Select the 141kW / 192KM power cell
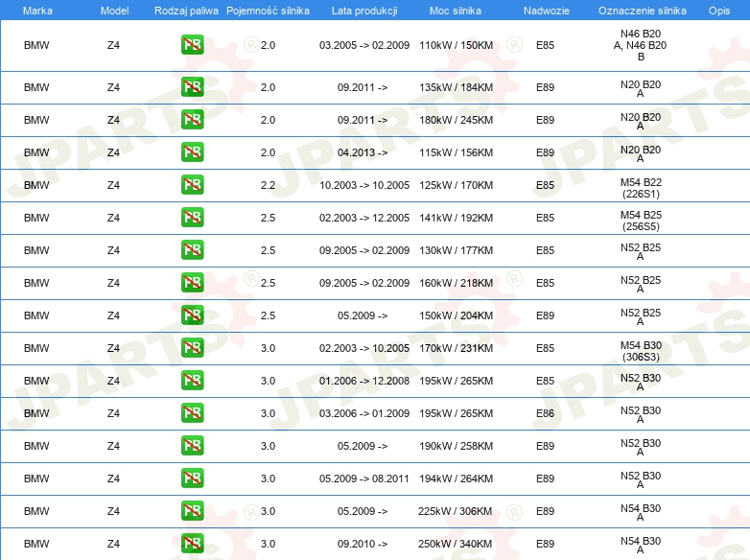 pyautogui.click(x=456, y=218)
